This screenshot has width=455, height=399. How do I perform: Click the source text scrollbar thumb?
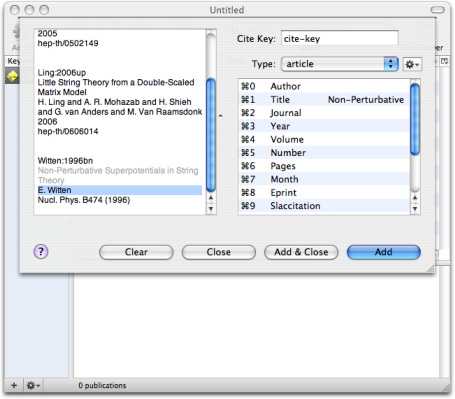tap(211, 135)
